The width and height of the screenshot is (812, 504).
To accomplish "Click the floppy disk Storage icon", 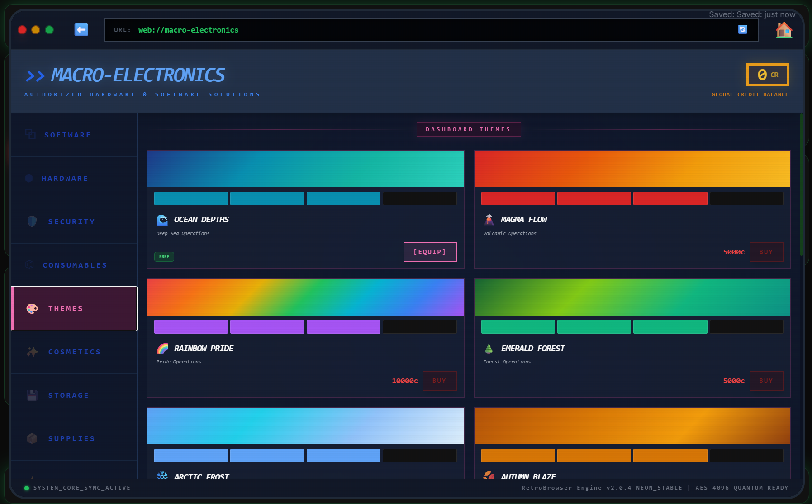I will pyautogui.click(x=31, y=395).
